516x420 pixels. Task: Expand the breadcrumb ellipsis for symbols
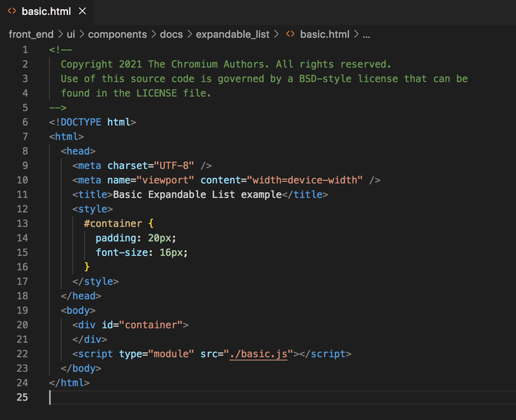pos(366,34)
